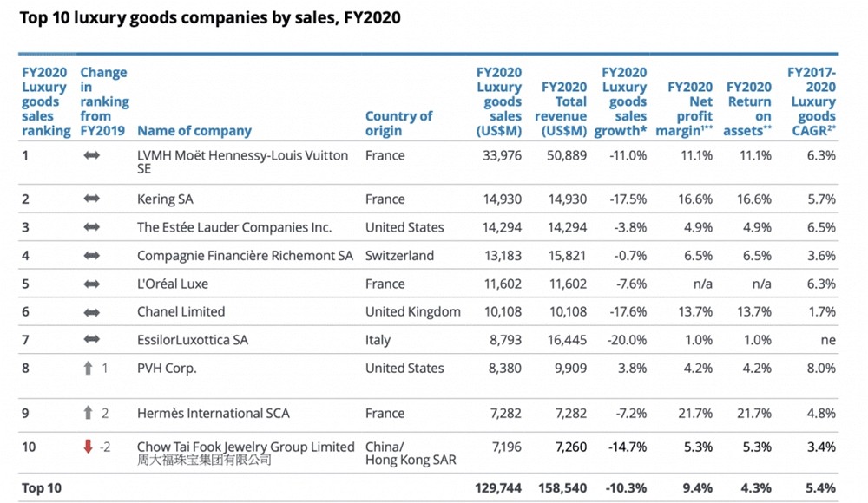Click the up arrow icon beside Hermès International

pyautogui.click(x=88, y=414)
